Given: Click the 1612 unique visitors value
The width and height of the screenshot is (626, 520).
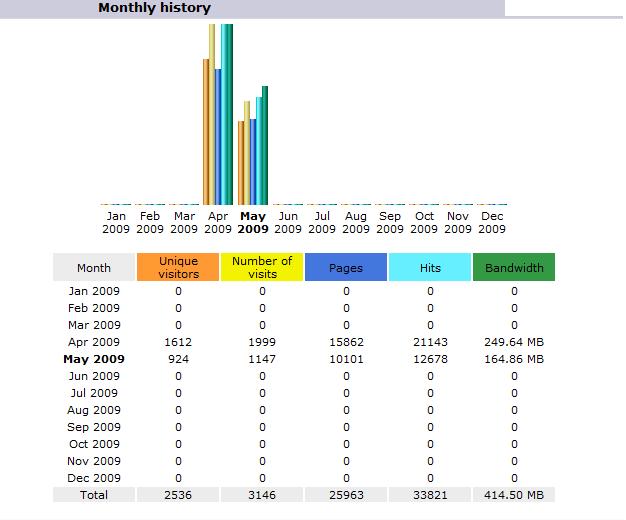Looking at the screenshot, I should point(178,342).
